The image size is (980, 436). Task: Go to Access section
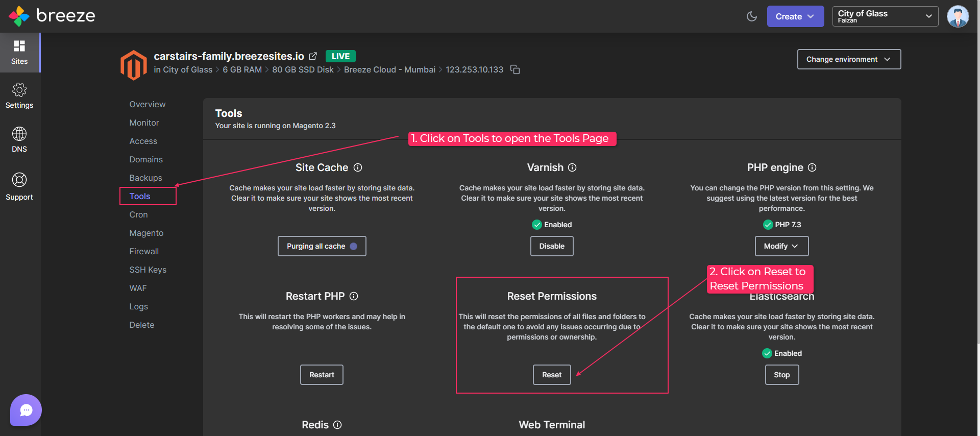coord(143,141)
